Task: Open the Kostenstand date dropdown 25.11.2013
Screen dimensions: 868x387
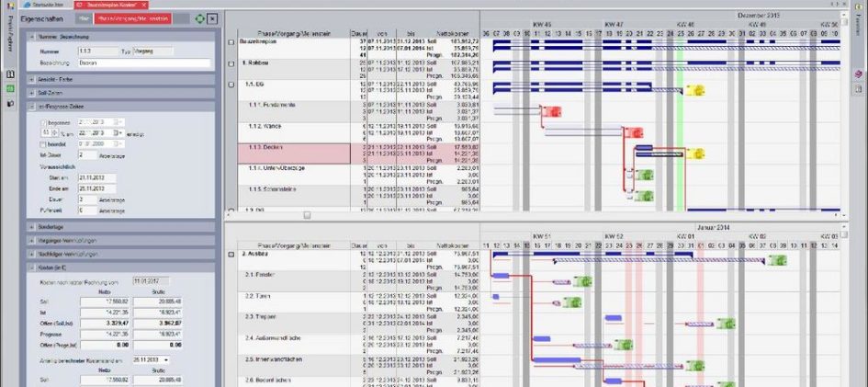Action: coord(168,360)
